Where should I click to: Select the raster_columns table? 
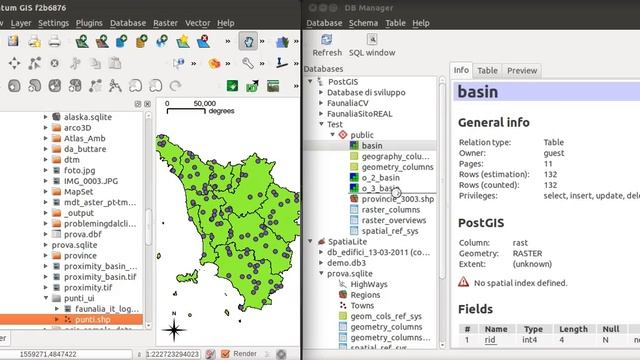[391, 209]
